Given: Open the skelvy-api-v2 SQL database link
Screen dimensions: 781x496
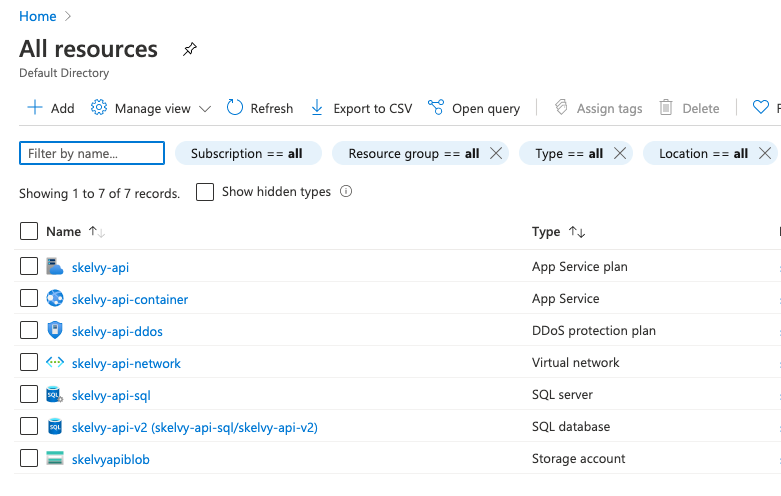Looking at the screenshot, I should click(194, 427).
